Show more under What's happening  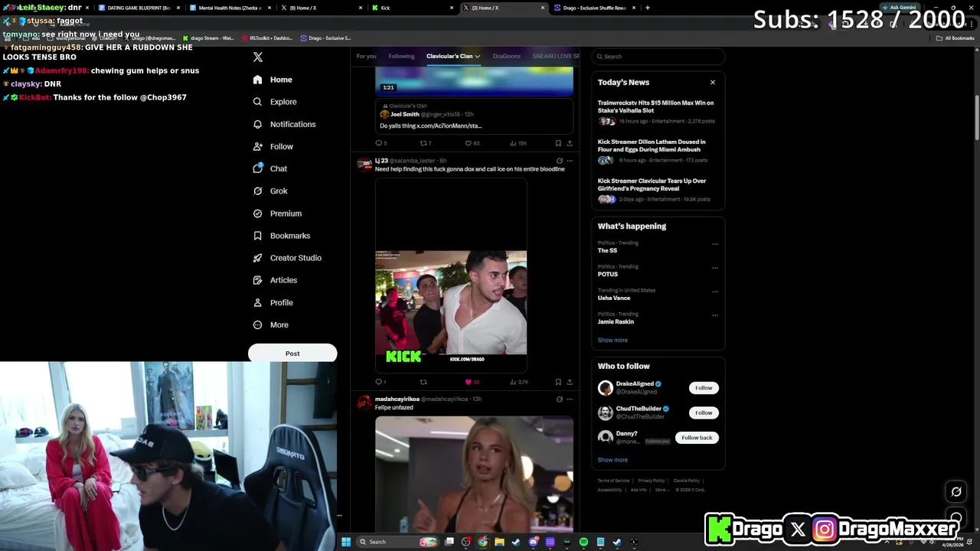pyautogui.click(x=612, y=340)
